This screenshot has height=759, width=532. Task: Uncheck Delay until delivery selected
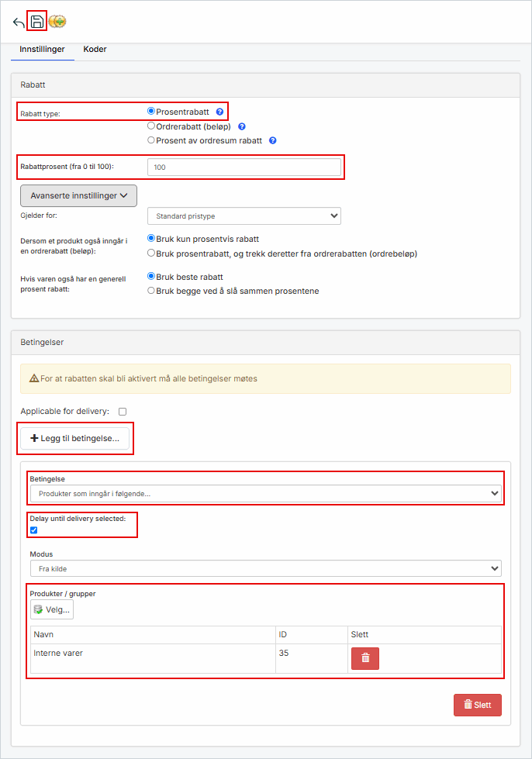(33, 530)
